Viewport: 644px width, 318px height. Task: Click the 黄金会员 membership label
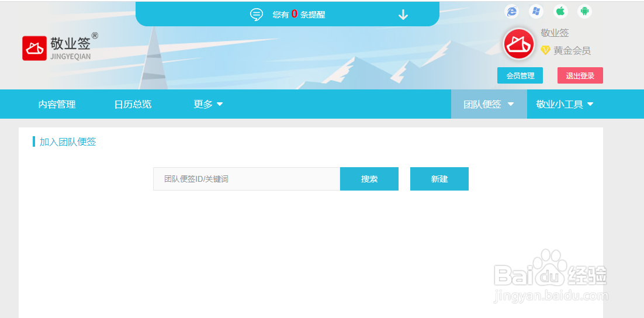pyautogui.click(x=572, y=51)
